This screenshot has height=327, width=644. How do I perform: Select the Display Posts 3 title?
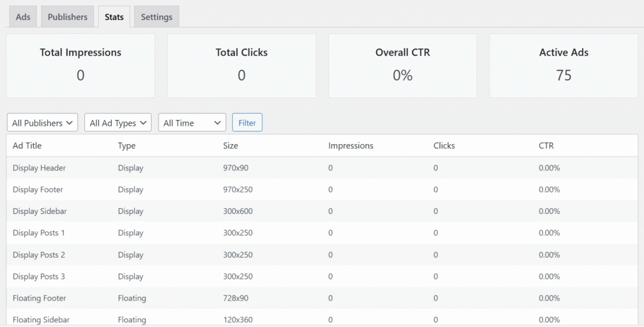(x=38, y=277)
